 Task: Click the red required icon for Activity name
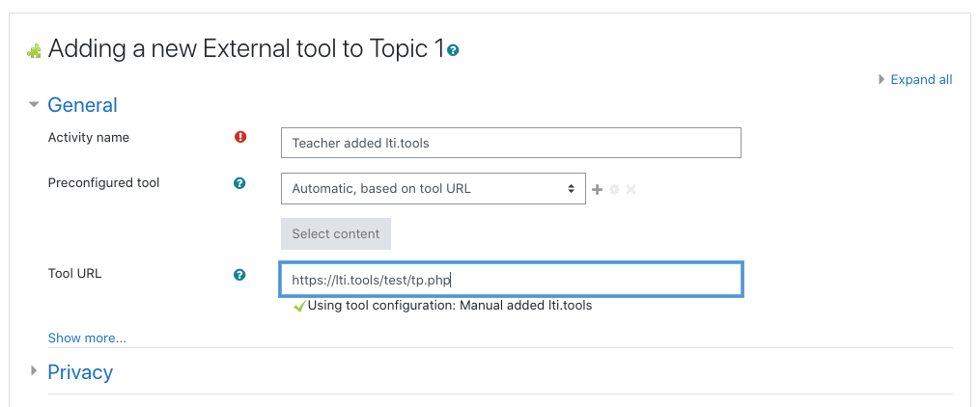pos(240,137)
